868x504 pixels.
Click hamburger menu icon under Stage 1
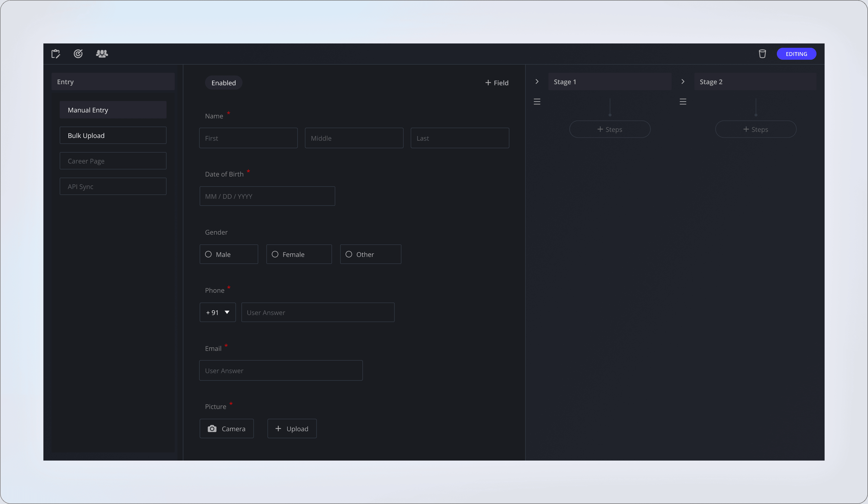coord(537,102)
